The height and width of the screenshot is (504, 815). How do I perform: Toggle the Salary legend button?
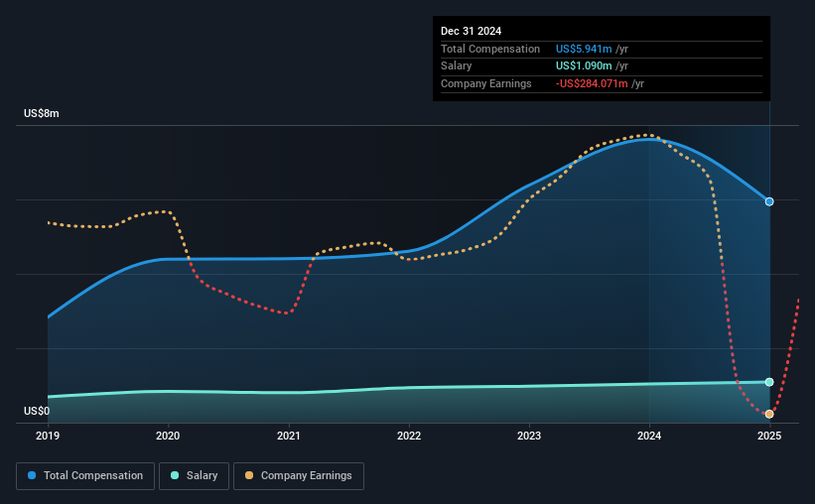(x=194, y=476)
